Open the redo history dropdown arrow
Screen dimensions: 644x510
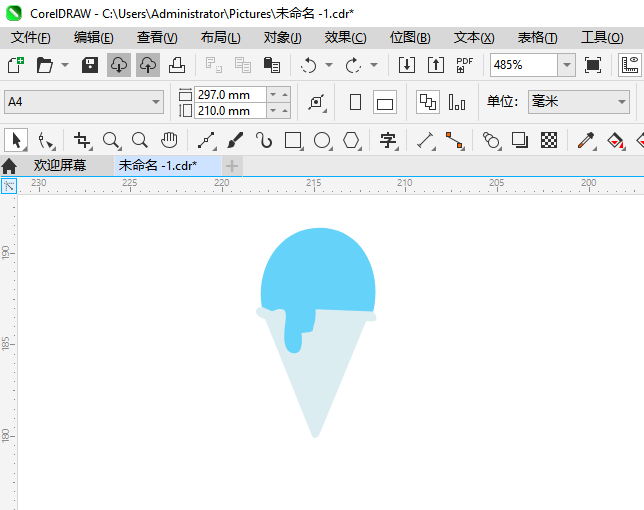[374, 65]
